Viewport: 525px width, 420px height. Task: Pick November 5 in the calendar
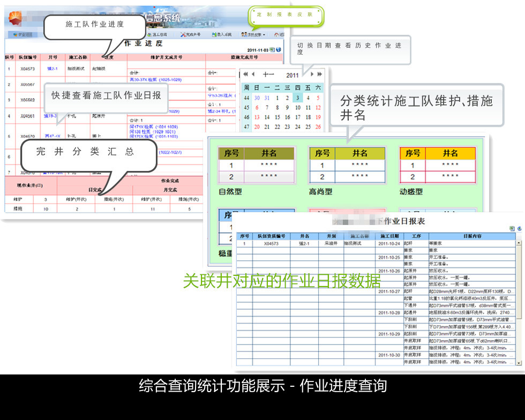tap(318, 98)
